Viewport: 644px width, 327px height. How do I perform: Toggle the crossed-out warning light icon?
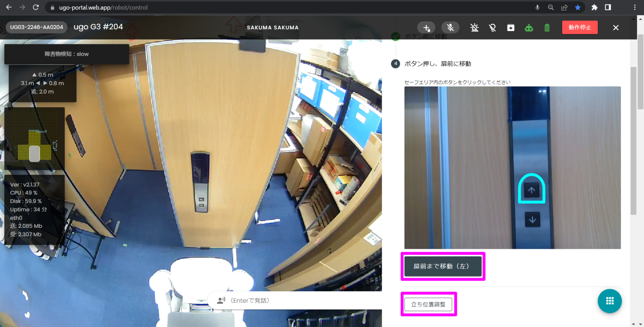[x=474, y=27]
